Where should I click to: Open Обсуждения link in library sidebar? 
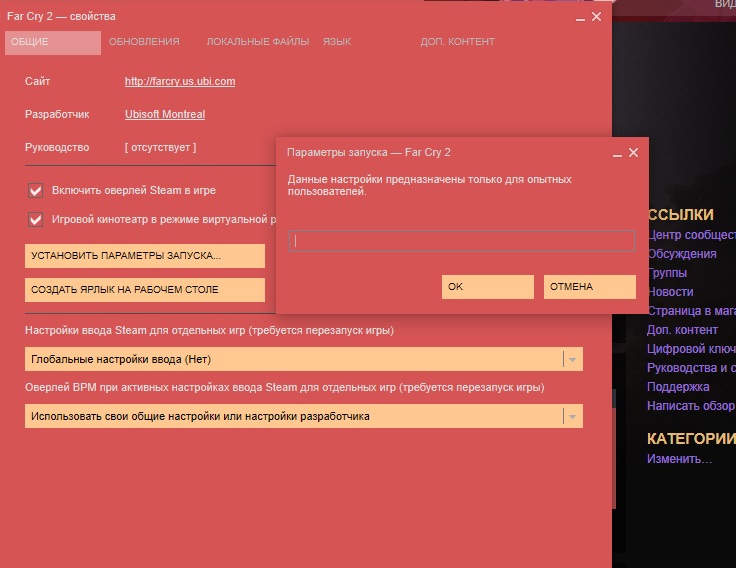(682, 254)
